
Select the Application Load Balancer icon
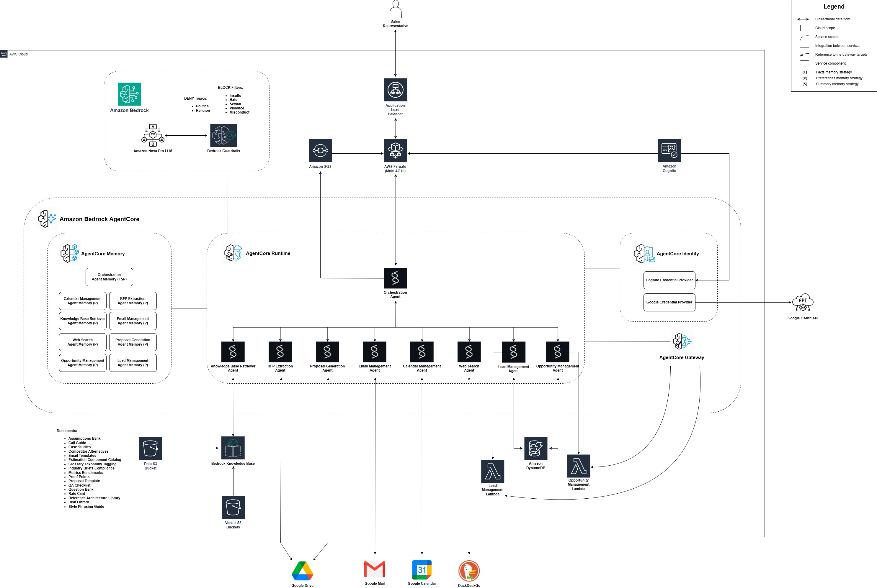(395, 90)
